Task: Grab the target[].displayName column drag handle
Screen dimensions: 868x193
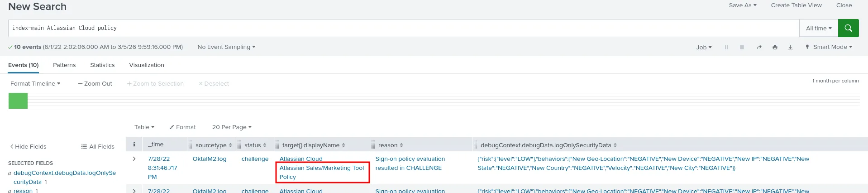Action: coord(277,145)
